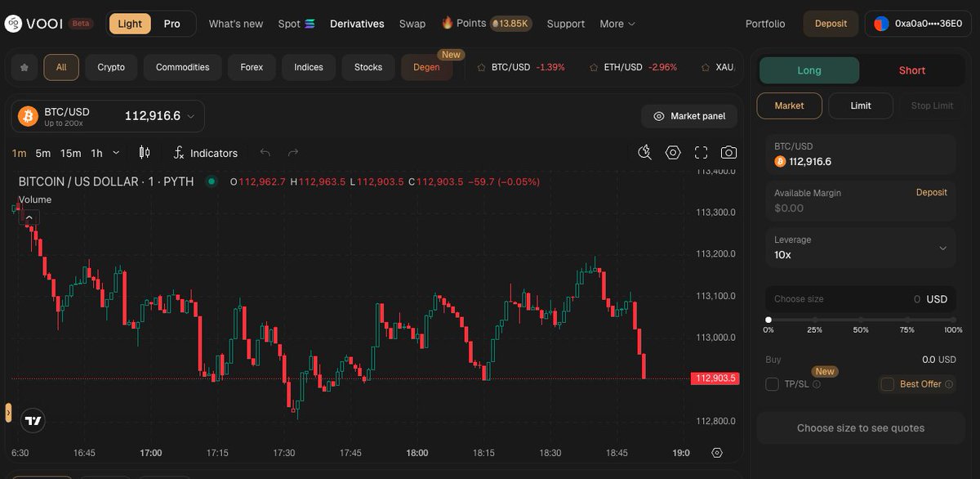Viewport: 980px width, 479px height.
Task: Select the 5m timeframe
Action: tap(42, 153)
